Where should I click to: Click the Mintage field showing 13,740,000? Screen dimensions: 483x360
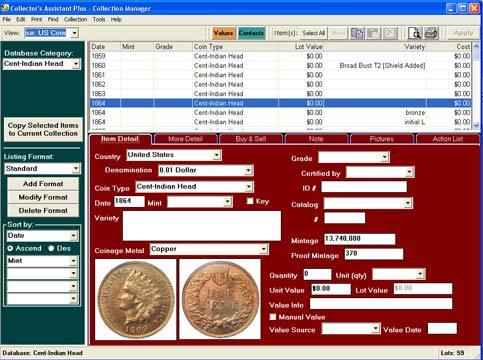pos(360,239)
